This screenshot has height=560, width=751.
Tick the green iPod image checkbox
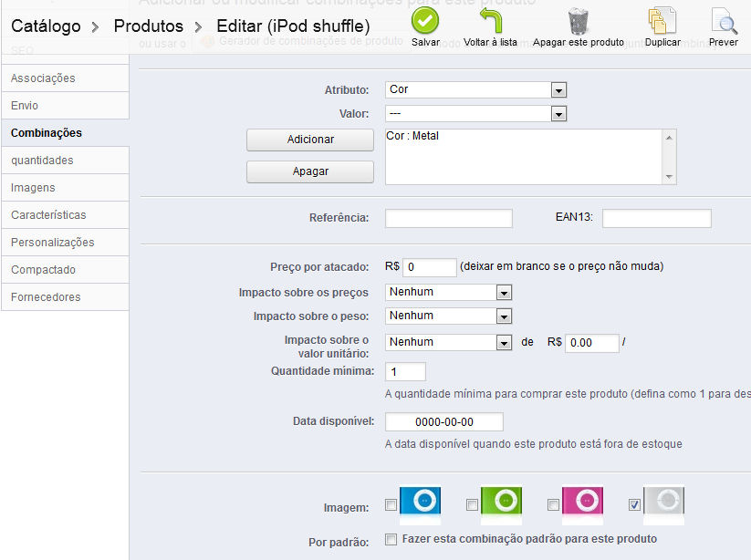(x=472, y=504)
